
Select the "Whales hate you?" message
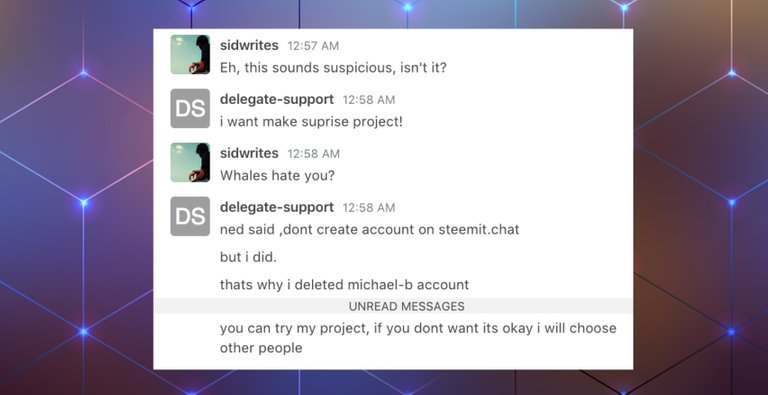click(277, 175)
